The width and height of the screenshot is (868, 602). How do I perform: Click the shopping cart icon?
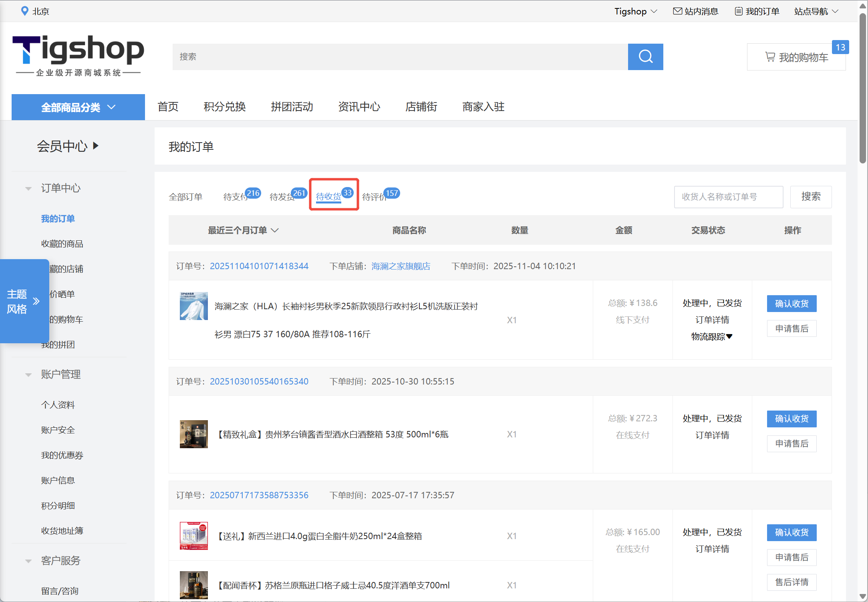pyautogui.click(x=769, y=57)
